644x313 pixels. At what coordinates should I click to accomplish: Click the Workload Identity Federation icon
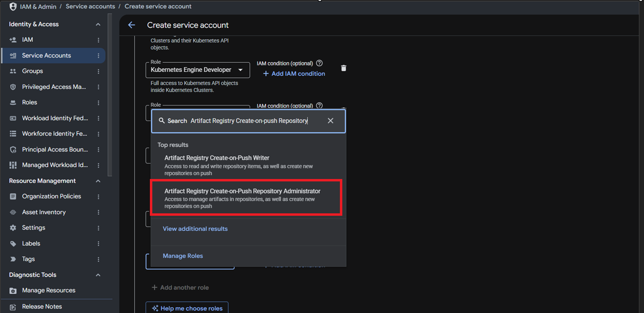(x=13, y=119)
